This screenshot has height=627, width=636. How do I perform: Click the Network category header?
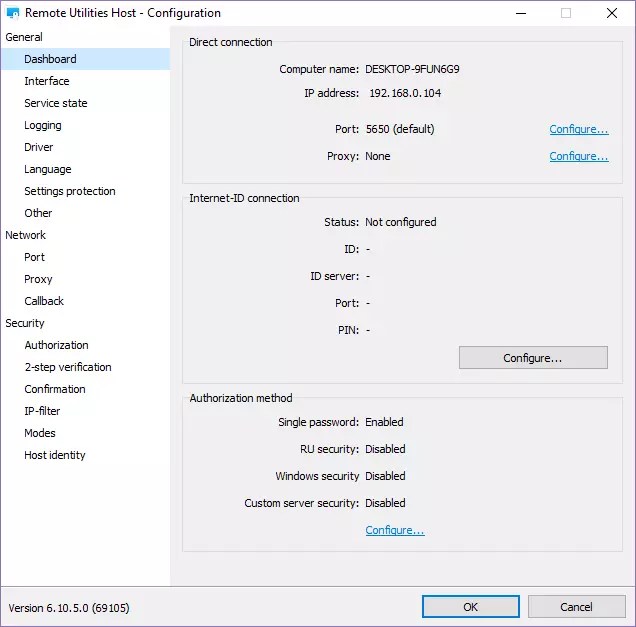click(x=26, y=235)
